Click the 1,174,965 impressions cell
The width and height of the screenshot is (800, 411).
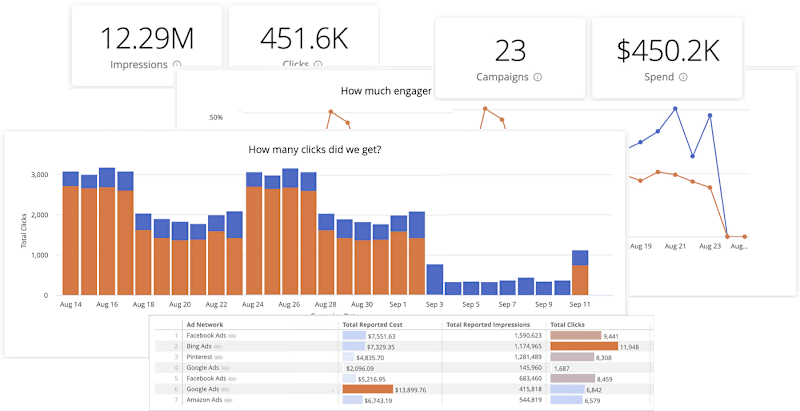(529, 347)
